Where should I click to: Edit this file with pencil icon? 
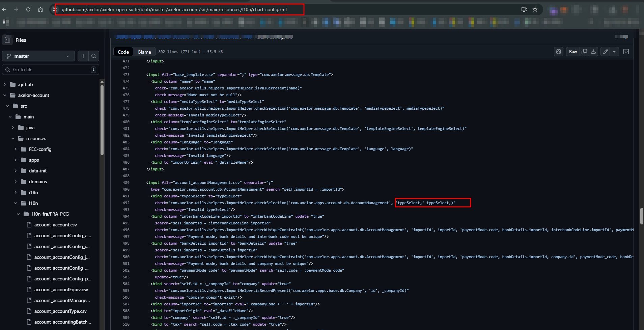(606, 52)
